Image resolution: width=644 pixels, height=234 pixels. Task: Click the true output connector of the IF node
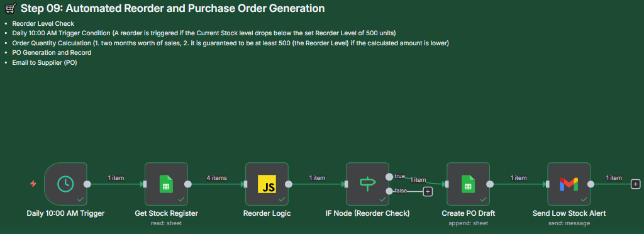[389, 177]
